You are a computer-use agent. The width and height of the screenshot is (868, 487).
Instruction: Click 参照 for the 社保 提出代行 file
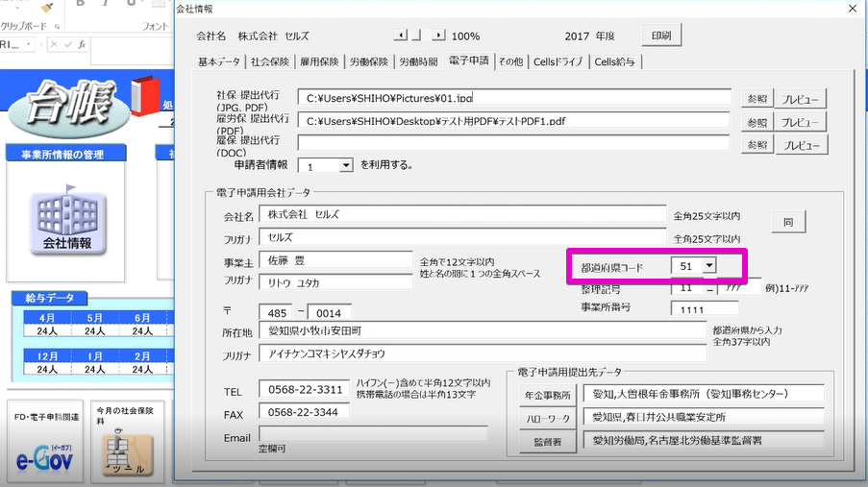[756, 98]
